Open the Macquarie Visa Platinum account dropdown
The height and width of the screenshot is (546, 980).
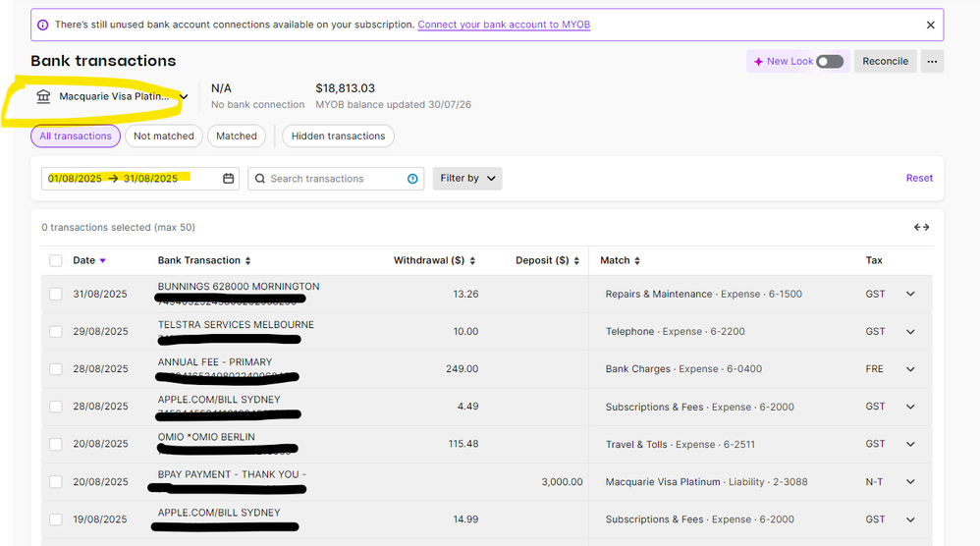tap(113, 96)
